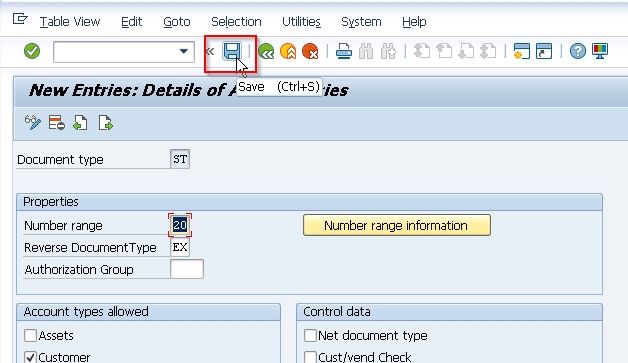Click the Document type field ST
Image resolution: width=628 pixels, height=363 pixels.
pos(180,159)
